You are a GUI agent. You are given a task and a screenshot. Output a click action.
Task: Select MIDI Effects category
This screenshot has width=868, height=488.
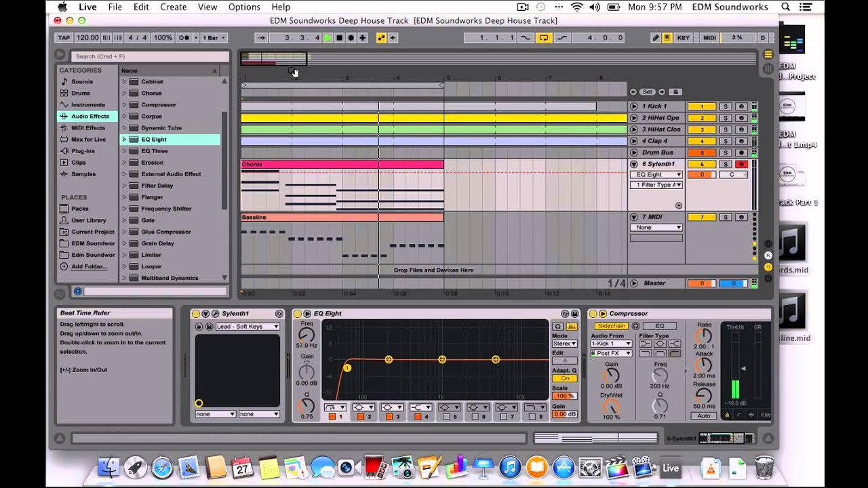[87, 127]
